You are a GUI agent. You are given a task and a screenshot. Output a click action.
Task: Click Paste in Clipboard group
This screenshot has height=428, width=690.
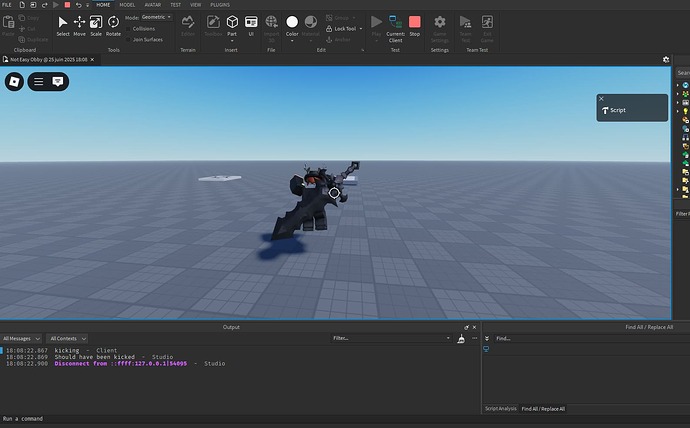(8, 26)
